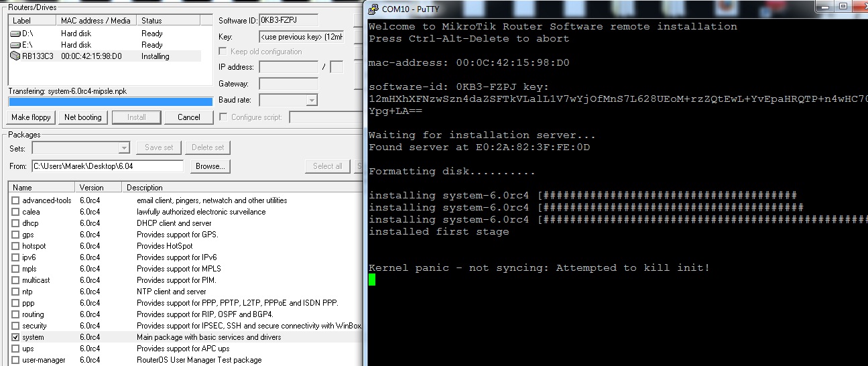868x366 pixels.
Task: Tick the ups package checkbox
Action: click(15, 349)
